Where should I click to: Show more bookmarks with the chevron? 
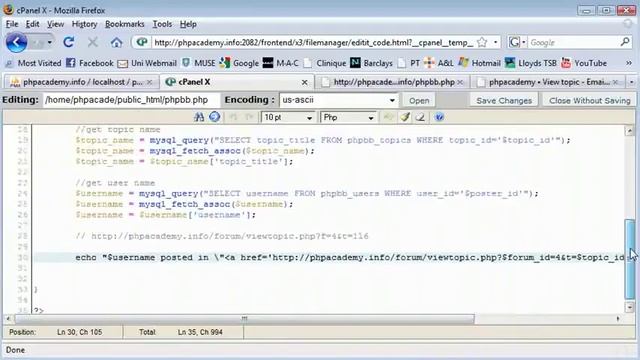(629, 63)
